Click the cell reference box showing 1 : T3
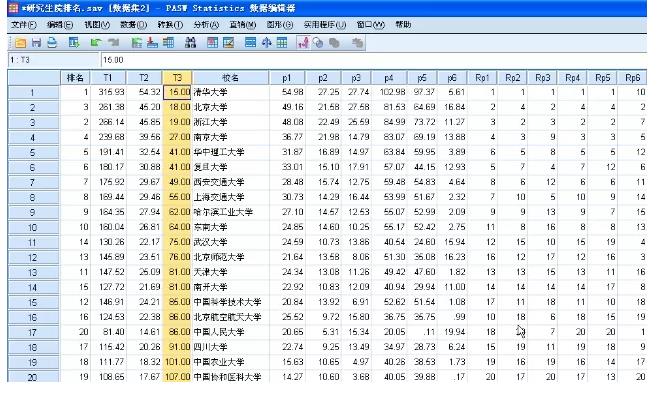664x396 pixels. coord(54,60)
